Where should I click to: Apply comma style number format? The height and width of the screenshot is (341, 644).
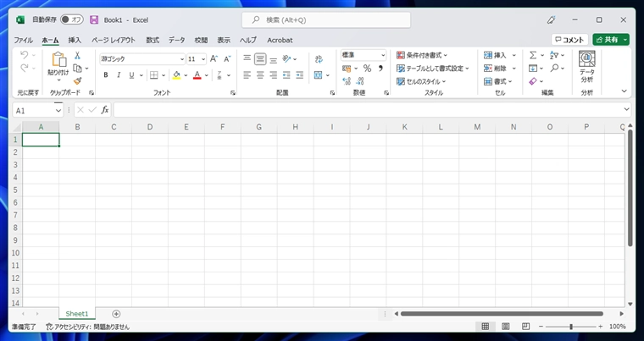[380, 69]
